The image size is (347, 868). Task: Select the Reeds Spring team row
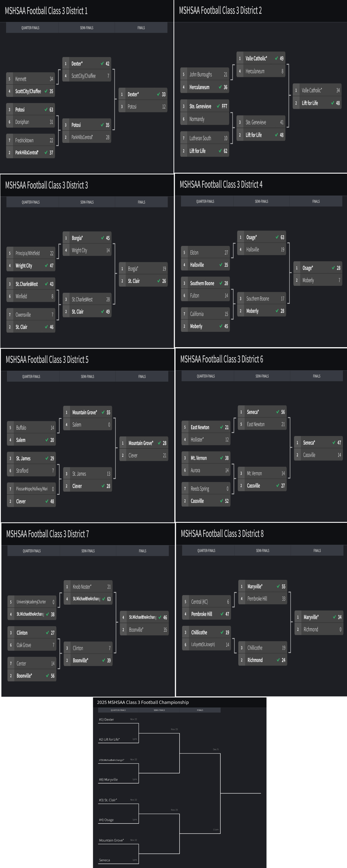tap(200, 489)
